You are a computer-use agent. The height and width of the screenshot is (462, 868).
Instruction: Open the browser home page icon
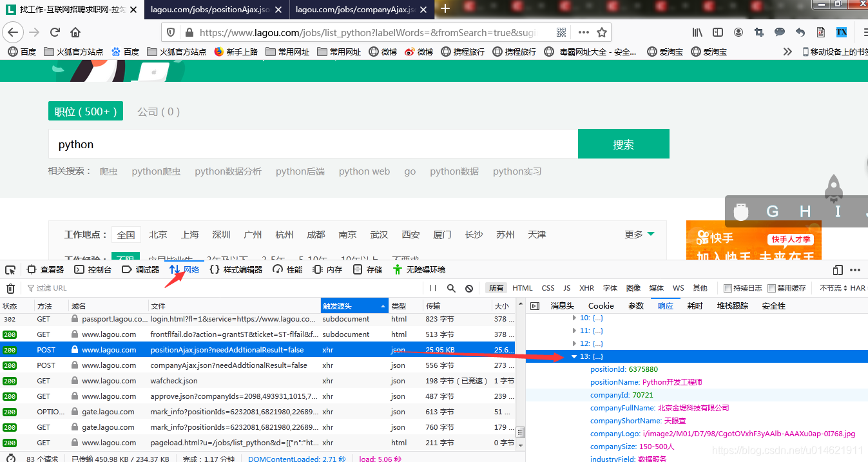point(75,32)
